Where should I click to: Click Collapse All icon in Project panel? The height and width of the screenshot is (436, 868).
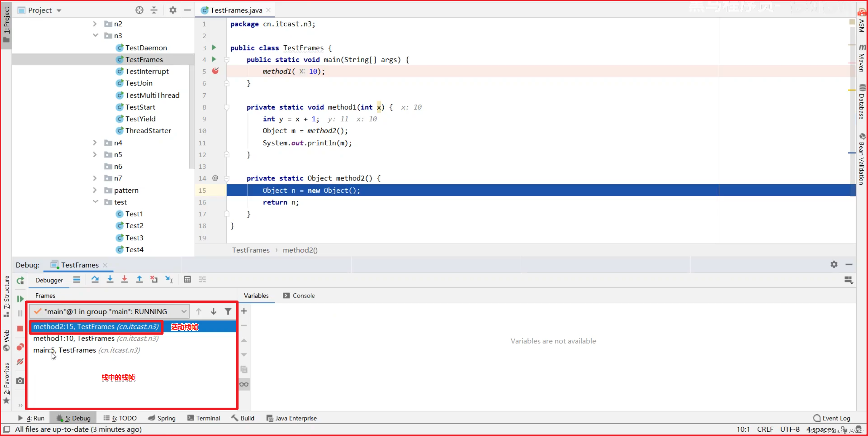coord(154,10)
